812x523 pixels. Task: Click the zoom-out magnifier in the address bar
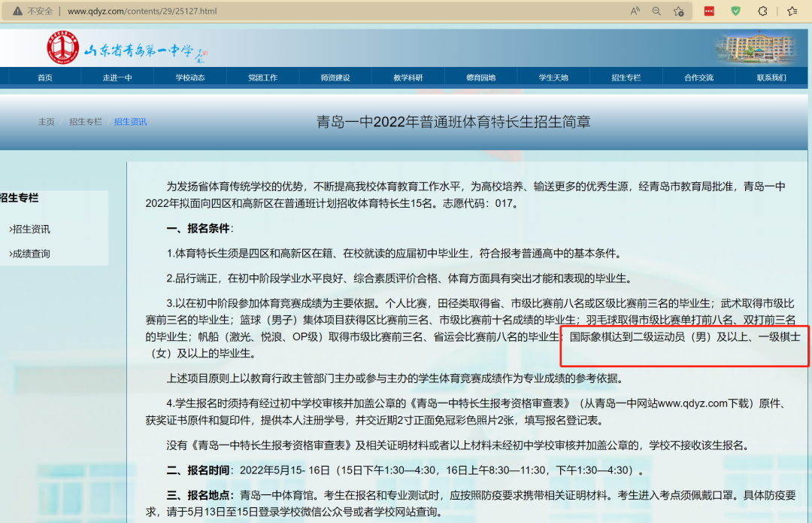(x=656, y=11)
